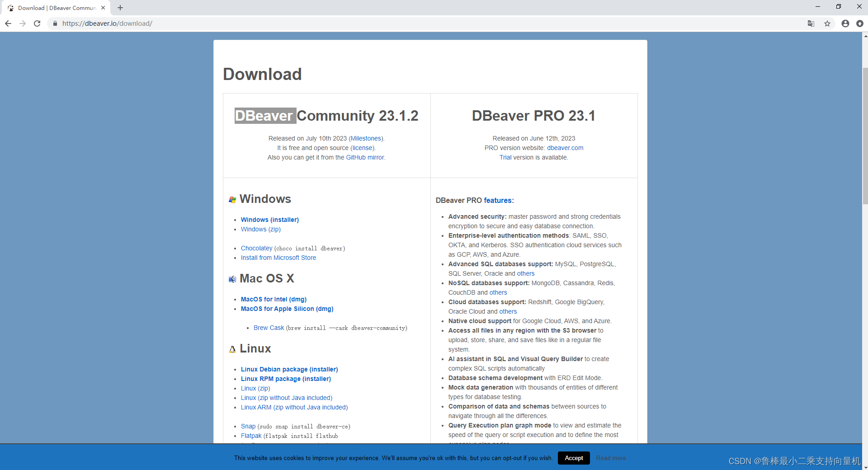Click the page vertical scrollbar thumb
This screenshot has height=470, width=868.
tap(865, 136)
